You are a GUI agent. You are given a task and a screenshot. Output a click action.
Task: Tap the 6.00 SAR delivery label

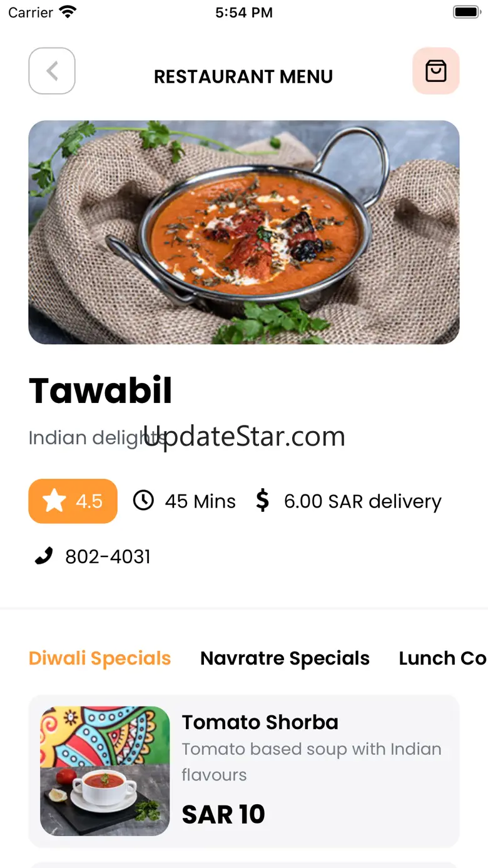click(363, 501)
